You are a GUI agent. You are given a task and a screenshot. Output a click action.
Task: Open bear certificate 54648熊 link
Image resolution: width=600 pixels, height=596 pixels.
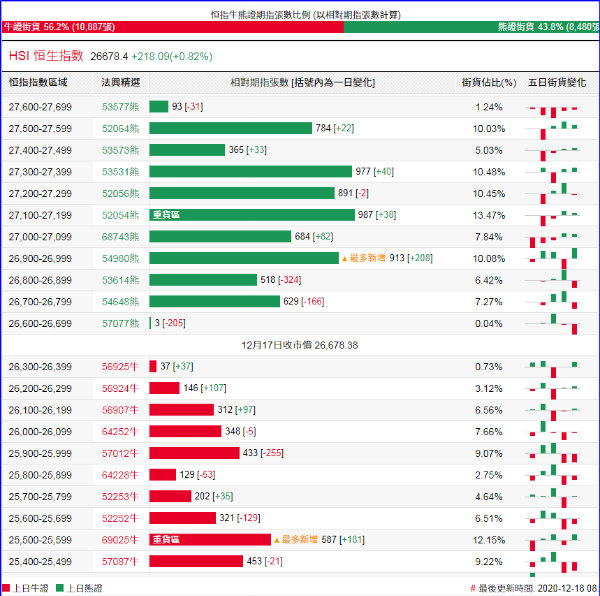[120, 302]
